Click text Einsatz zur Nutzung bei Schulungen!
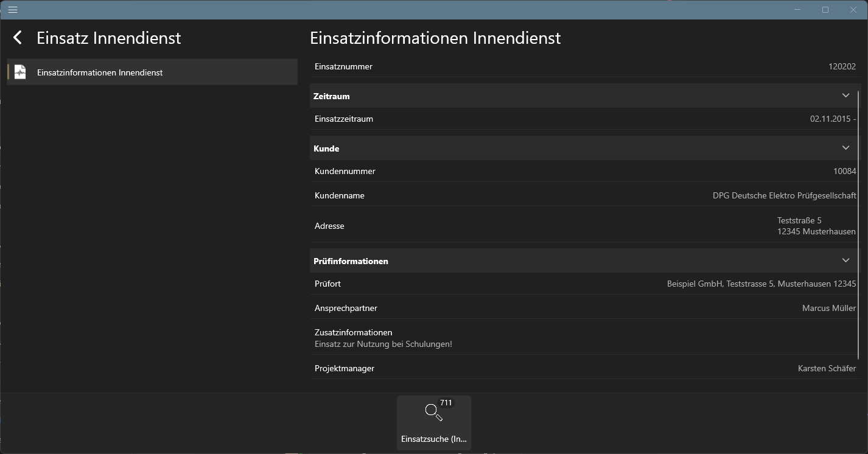The image size is (868, 454). coord(383,344)
